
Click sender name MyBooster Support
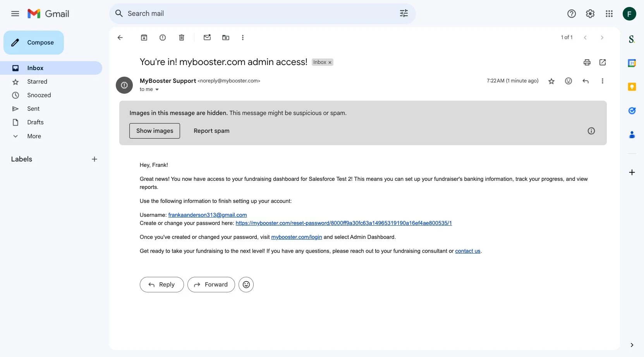point(168,81)
